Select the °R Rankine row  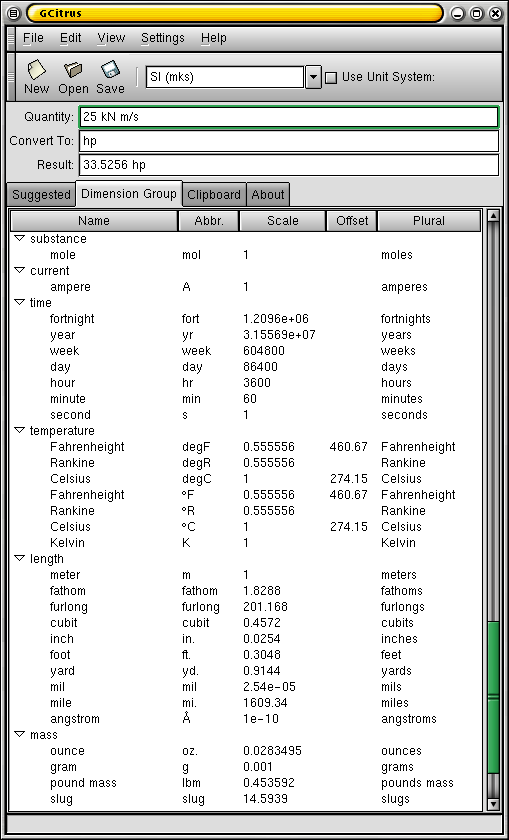[x=245, y=511]
